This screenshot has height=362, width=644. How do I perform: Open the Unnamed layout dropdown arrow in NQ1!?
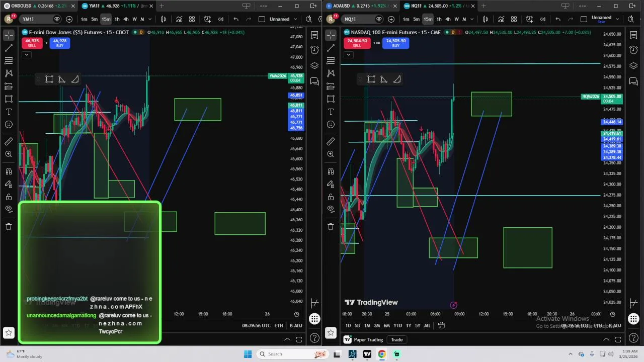(616, 19)
